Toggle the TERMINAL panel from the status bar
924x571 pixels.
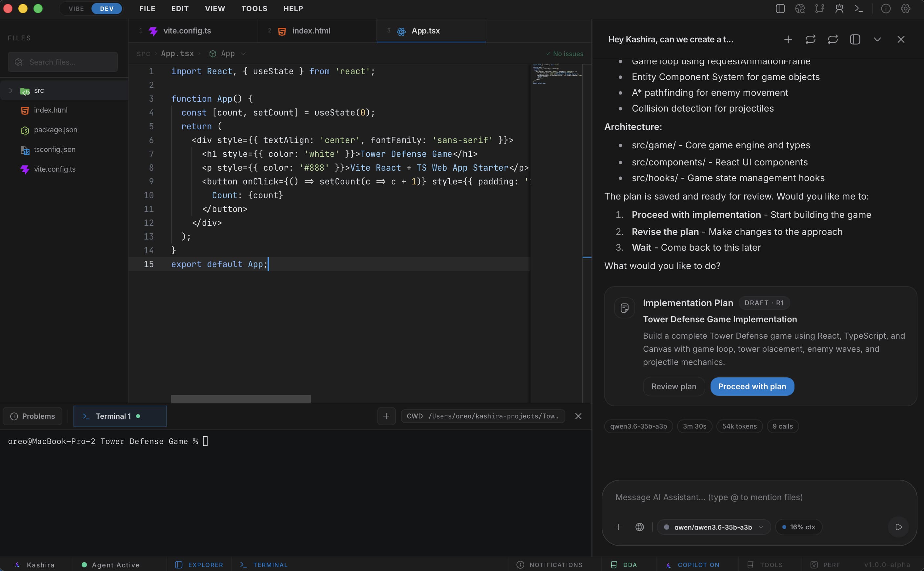coord(264,565)
